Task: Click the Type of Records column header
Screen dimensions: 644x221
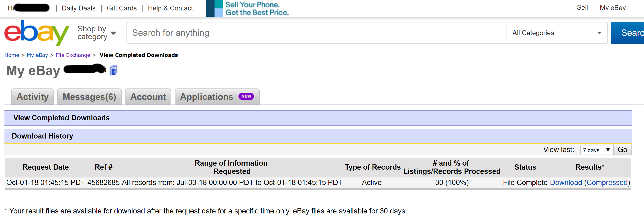Action: click(x=373, y=167)
